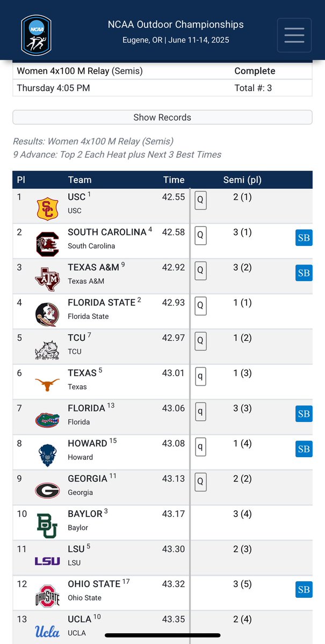Image resolution: width=325 pixels, height=644 pixels.
Task: Click the Team column header
Action: point(80,180)
